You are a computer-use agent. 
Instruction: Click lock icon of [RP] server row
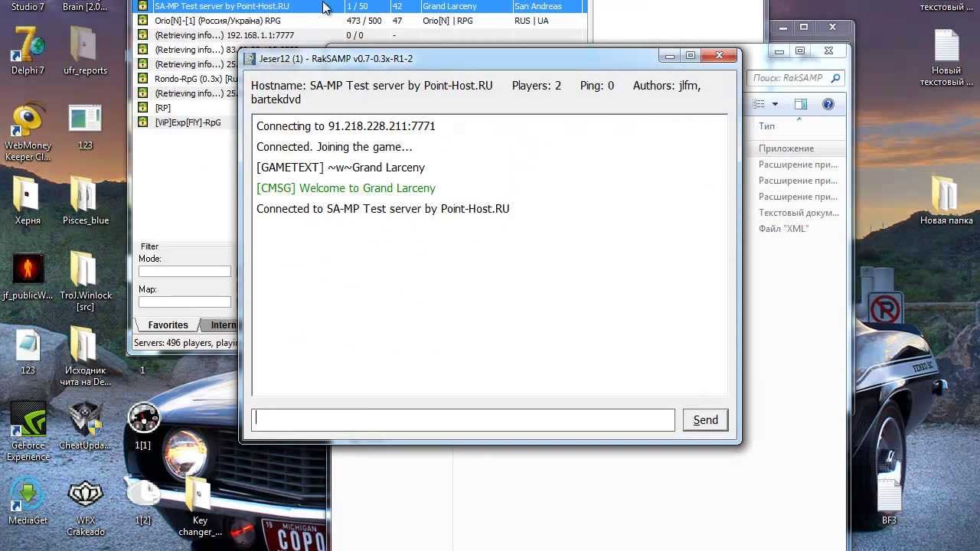(142, 108)
